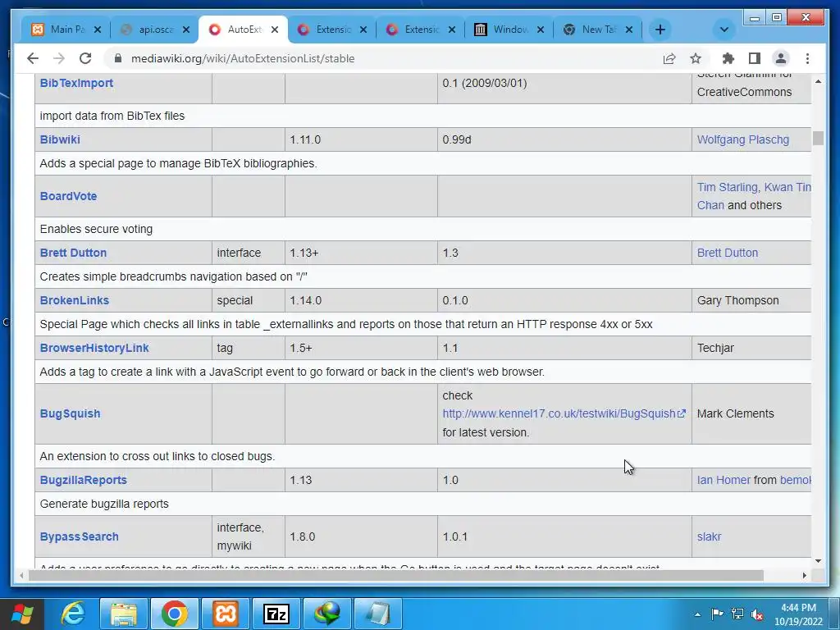Click the muted volume tray icon
The width and height of the screenshot is (840, 630).
tap(757, 614)
